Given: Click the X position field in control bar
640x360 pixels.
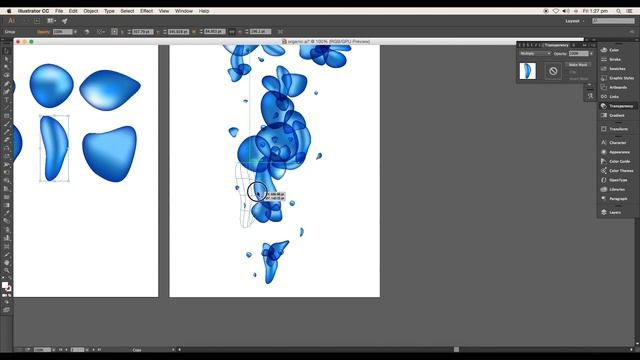Looking at the screenshot, I should pyautogui.click(x=142, y=31).
